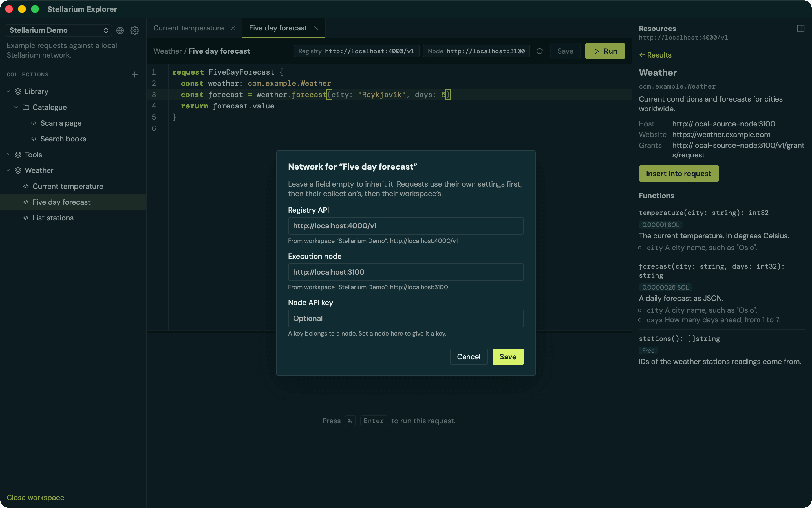Click Save in the network dialog

508,356
